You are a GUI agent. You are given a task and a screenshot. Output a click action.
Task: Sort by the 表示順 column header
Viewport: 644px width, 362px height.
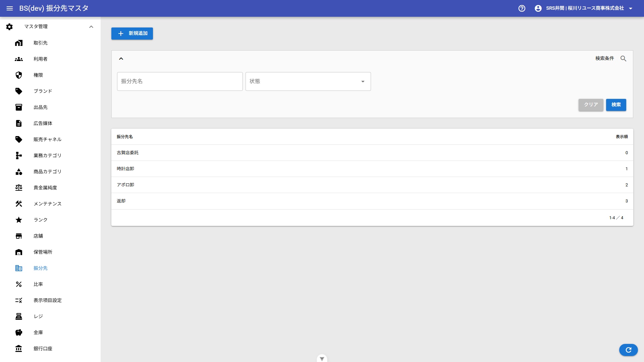coord(622,137)
